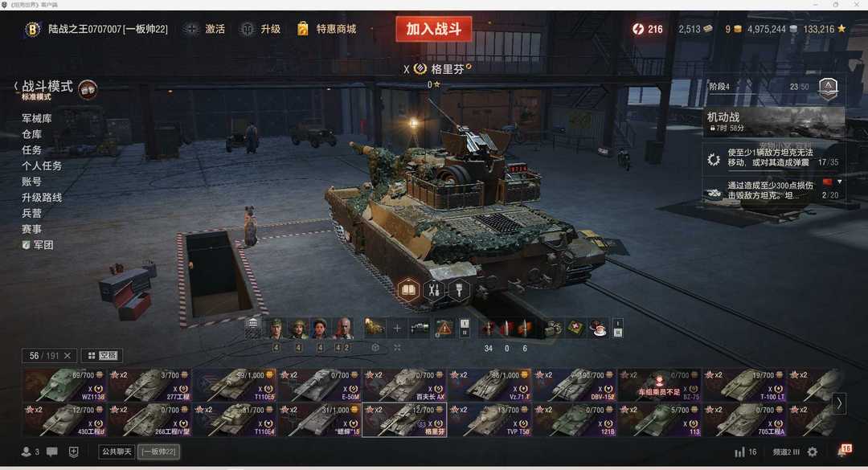Open the chat speech bubble icon
Screen dimensions: 868x470
[x=52, y=452]
